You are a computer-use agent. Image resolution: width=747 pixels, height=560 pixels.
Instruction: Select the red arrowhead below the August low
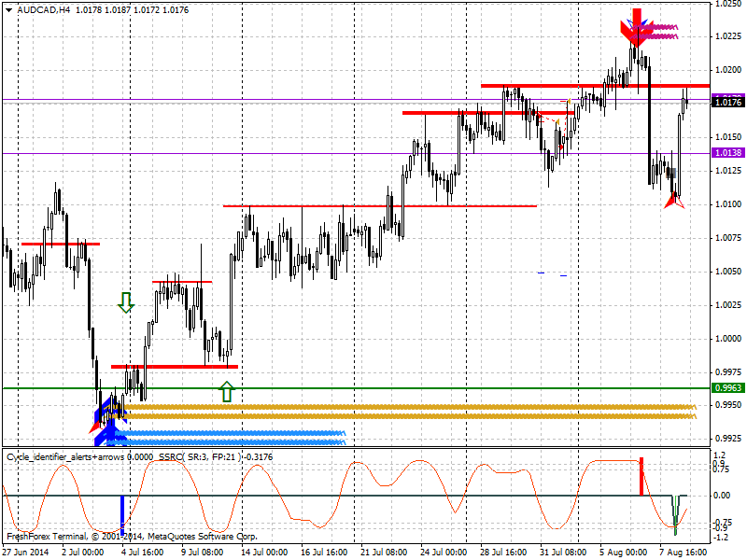[674, 201]
